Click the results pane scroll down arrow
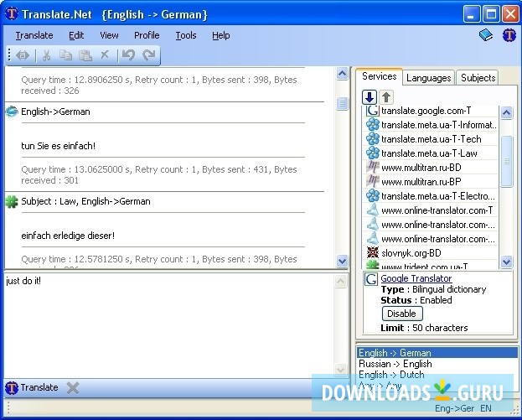The width and height of the screenshot is (522, 420). click(342, 261)
